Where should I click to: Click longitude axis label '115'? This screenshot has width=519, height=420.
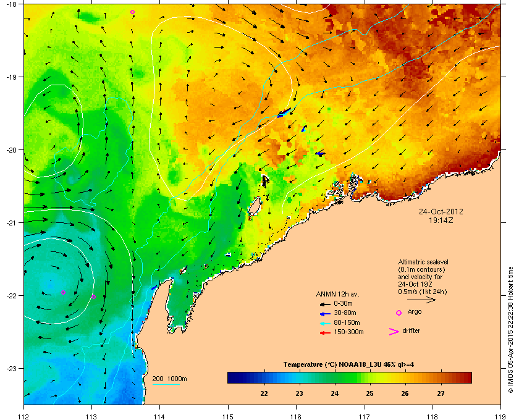(228, 417)
